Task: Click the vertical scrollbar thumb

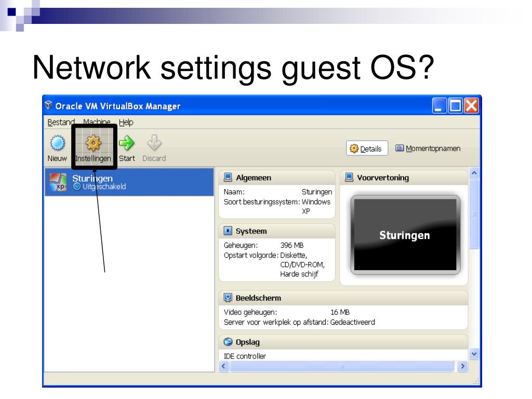Action: (x=474, y=214)
